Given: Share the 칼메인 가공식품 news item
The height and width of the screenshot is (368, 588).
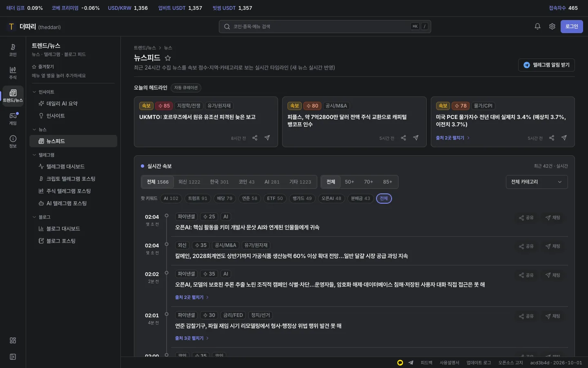Looking at the screenshot, I should click(x=526, y=246).
